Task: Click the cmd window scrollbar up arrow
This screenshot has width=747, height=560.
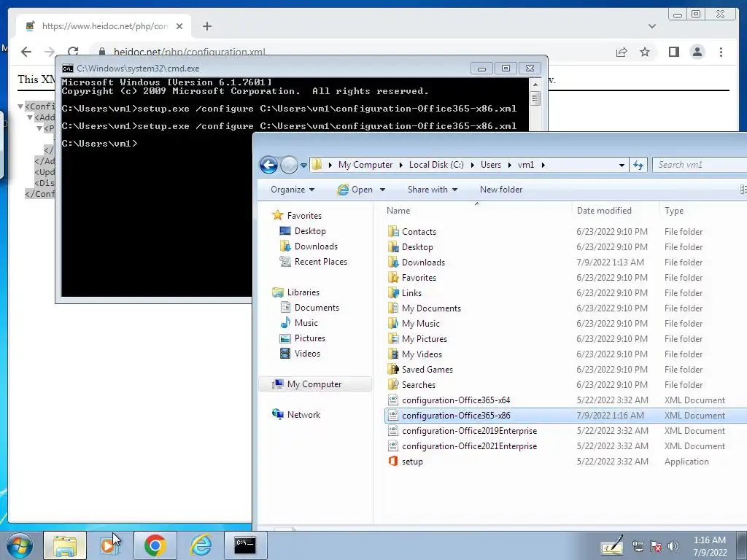Action: coord(535,85)
